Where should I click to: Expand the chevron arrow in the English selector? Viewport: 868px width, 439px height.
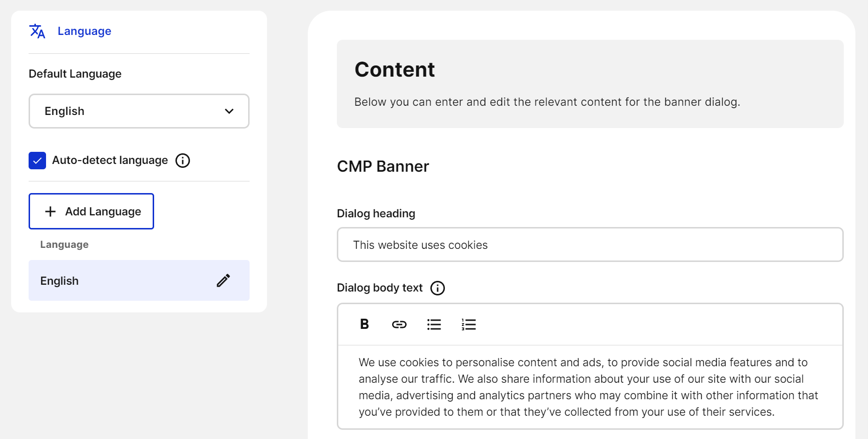[229, 111]
